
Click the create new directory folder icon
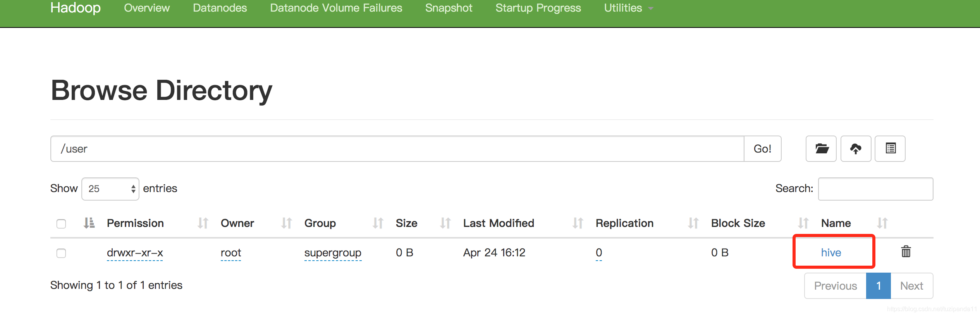(x=821, y=149)
